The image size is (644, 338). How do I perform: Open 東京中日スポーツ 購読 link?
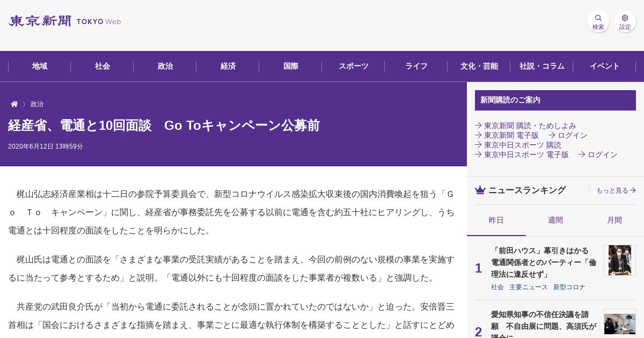coord(518,145)
